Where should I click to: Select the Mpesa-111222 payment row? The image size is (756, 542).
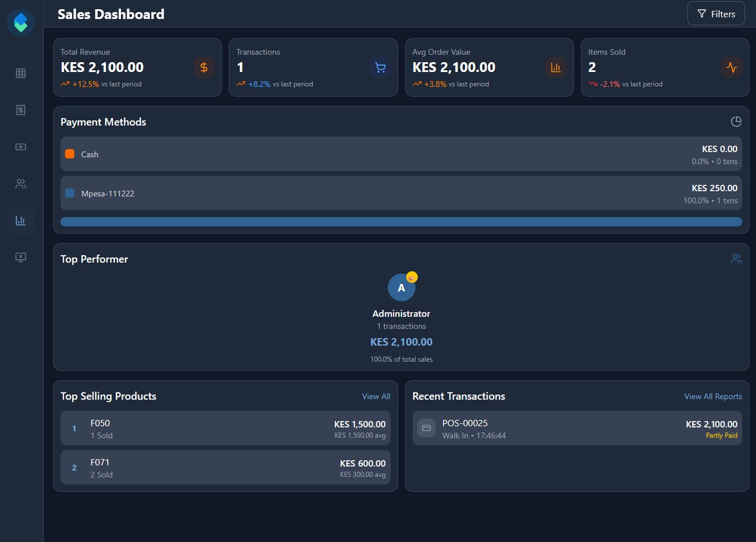[x=401, y=193]
